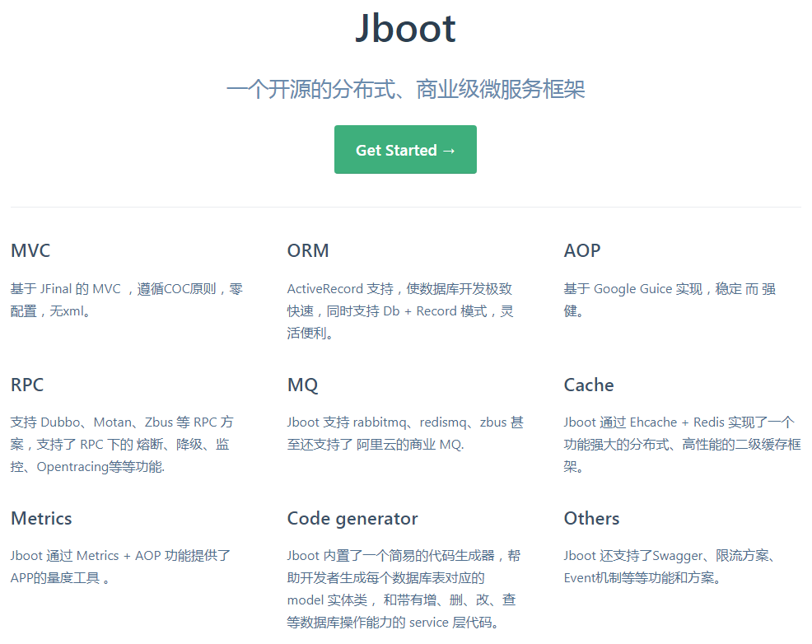This screenshot has height=644, width=812.
Task: Click the Swagger description paragraph
Action: (x=670, y=567)
